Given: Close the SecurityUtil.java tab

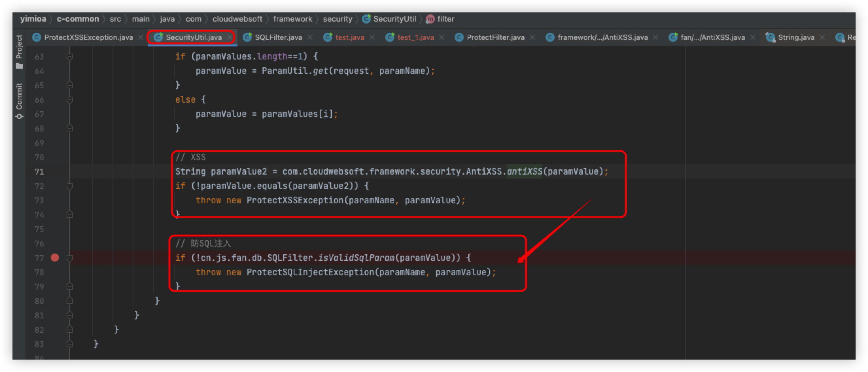Looking at the screenshot, I should click(x=230, y=37).
